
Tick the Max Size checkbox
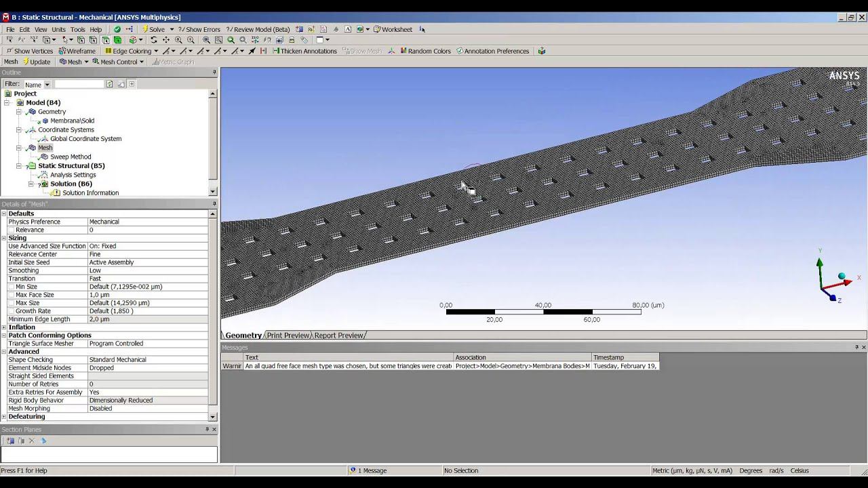pos(11,303)
